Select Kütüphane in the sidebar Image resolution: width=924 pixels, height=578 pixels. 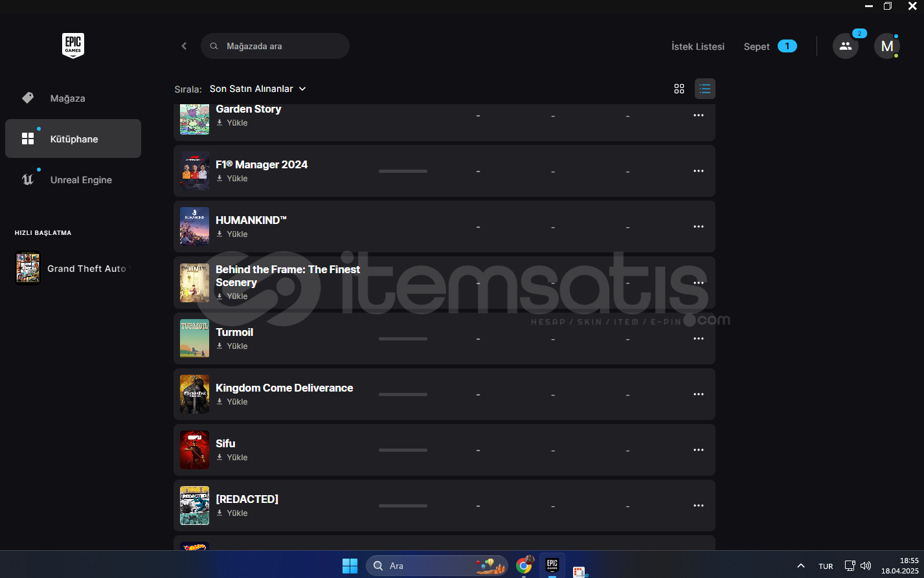[x=73, y=139]
